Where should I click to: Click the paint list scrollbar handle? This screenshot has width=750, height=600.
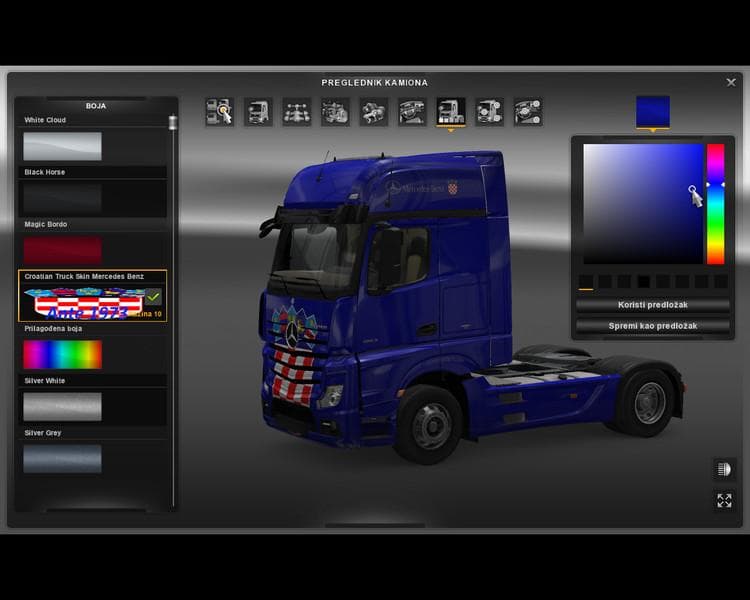tap(173, 122)
